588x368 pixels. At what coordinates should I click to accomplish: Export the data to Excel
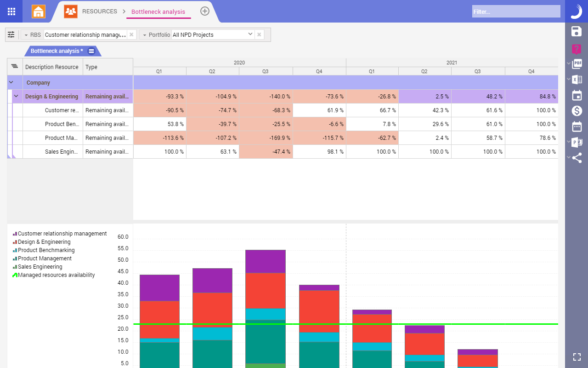click(578, 80)
